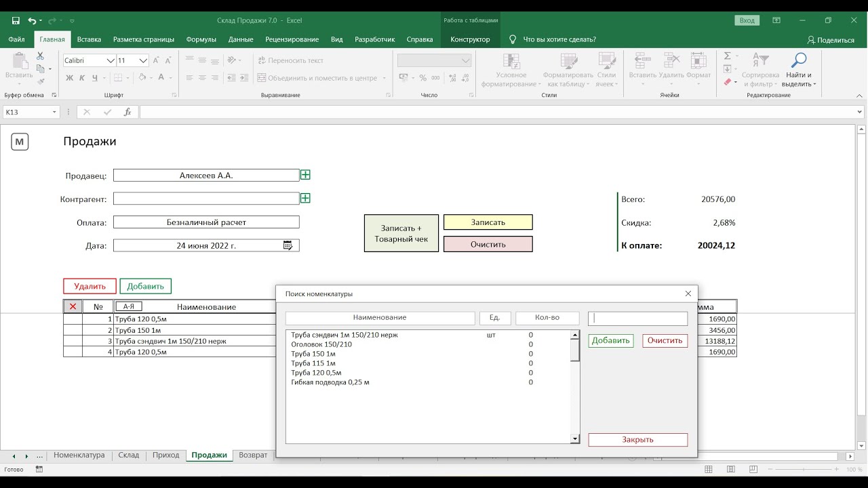Click the red X header cell in table
This screenshot has height=488, width=868.
pyautogui.click(x=73, y=306)
